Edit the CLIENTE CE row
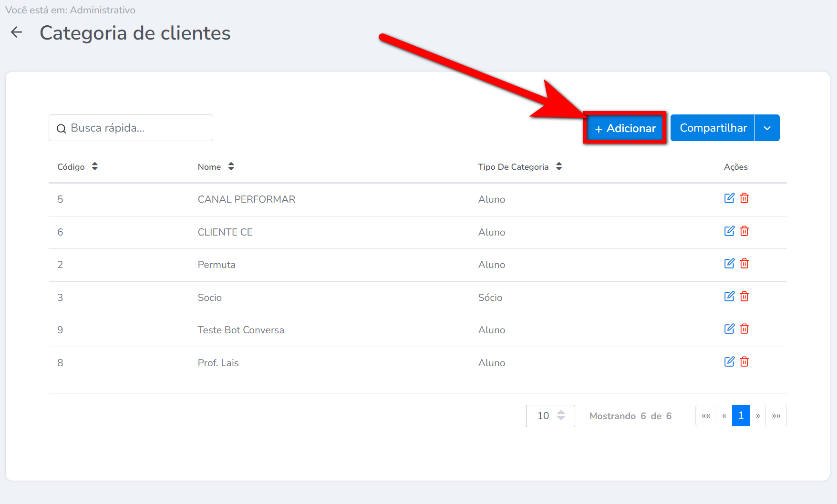Image resolution: width=837 pixels, height=504 pixels. coord(729,231)
